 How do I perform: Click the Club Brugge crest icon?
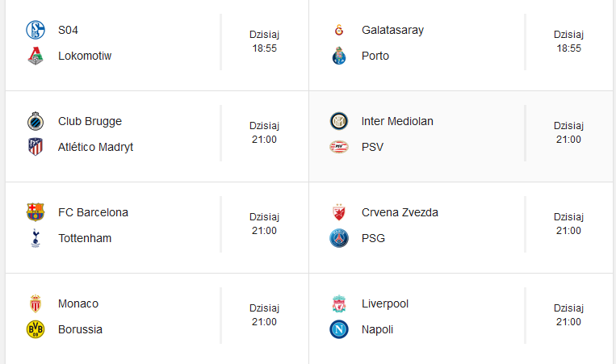click(36, 122)
